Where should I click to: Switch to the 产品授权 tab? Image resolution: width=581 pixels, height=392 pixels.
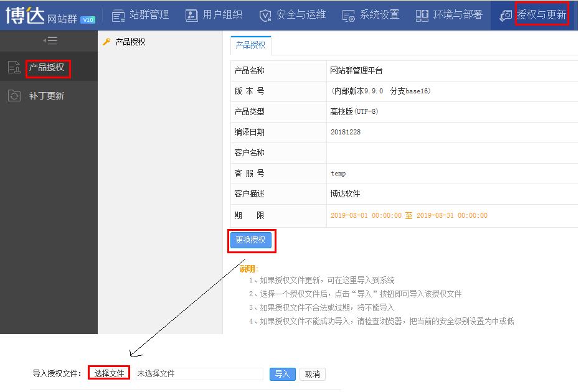tap(251, 45)
